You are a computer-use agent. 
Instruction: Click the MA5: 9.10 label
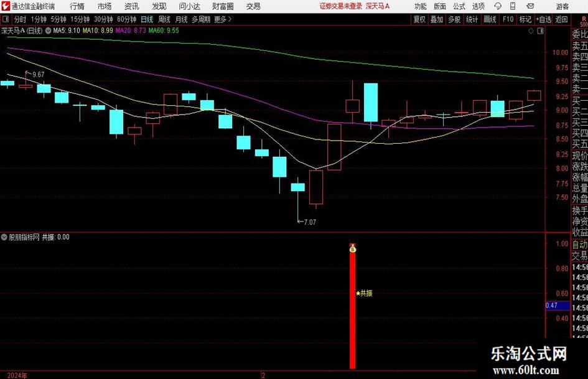click(67, 30)
